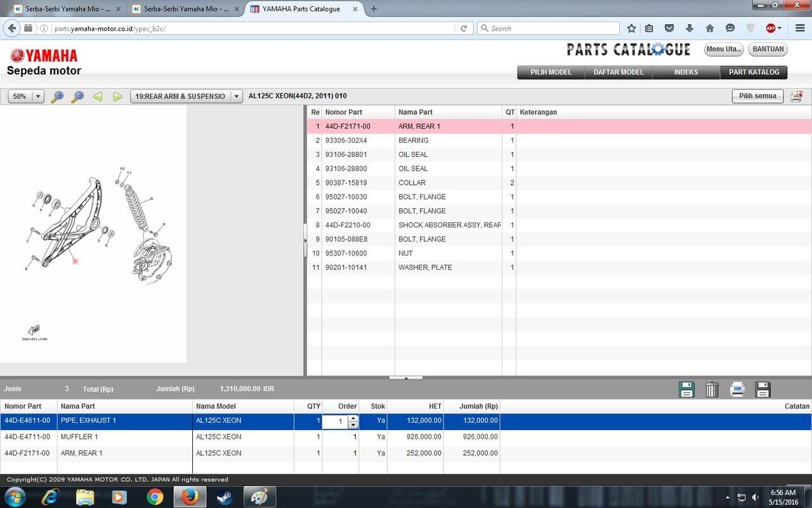Show bookmarks list in Firefox toolbar

[649, 29]
